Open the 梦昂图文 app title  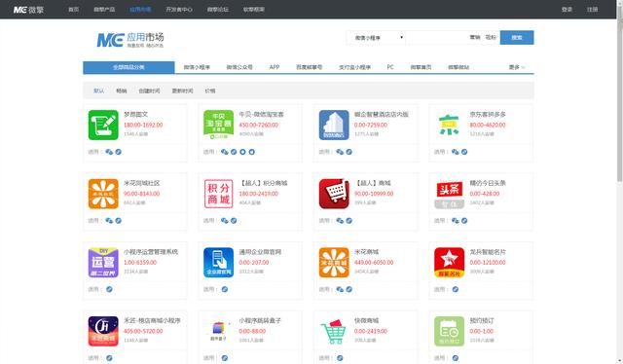click(x=135, y=115)
